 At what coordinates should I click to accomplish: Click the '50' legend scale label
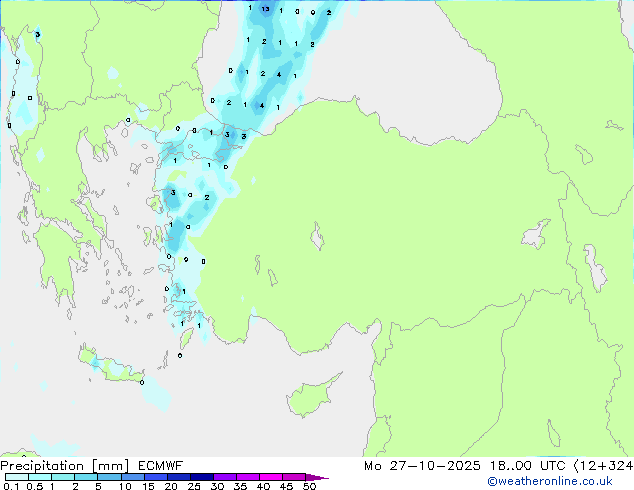(x=309, y=486)
